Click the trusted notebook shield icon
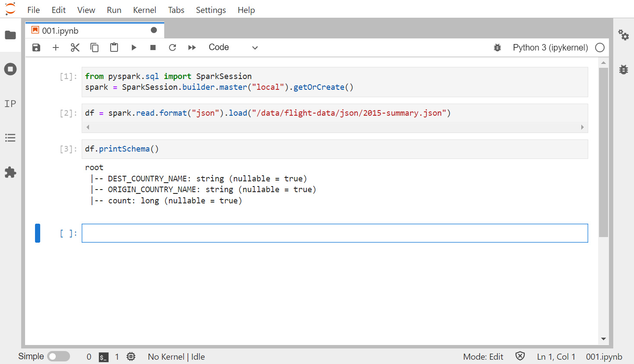 pos(520,356)
